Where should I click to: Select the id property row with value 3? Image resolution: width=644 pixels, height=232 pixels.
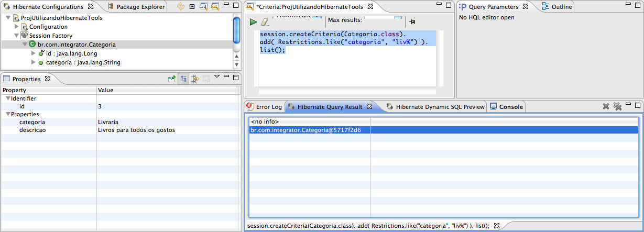click(121, 106)
